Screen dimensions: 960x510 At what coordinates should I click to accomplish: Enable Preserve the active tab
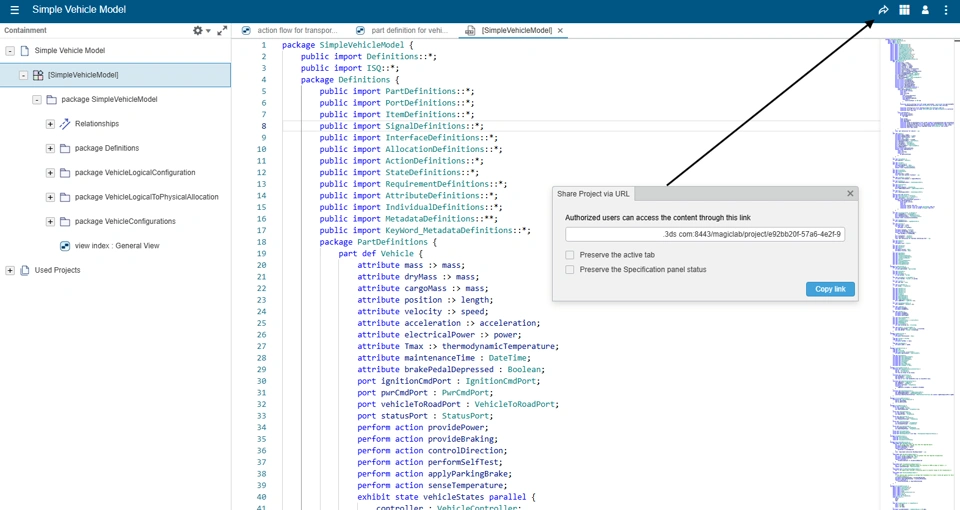click(570, 255)
